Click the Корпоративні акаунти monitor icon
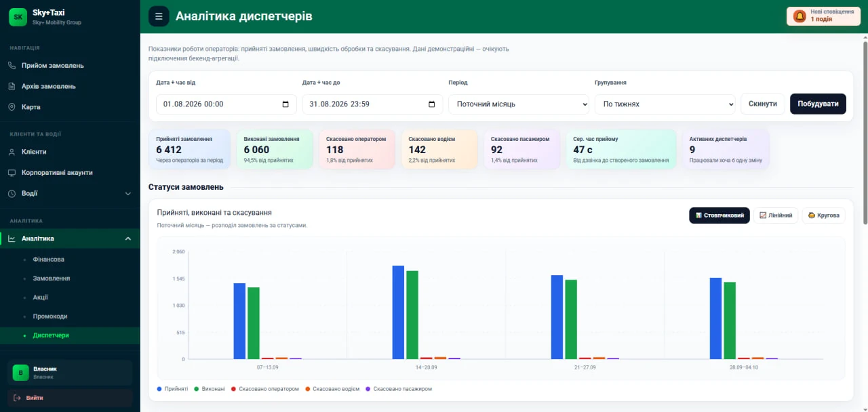The image size is (868, 412). [12, 173]
